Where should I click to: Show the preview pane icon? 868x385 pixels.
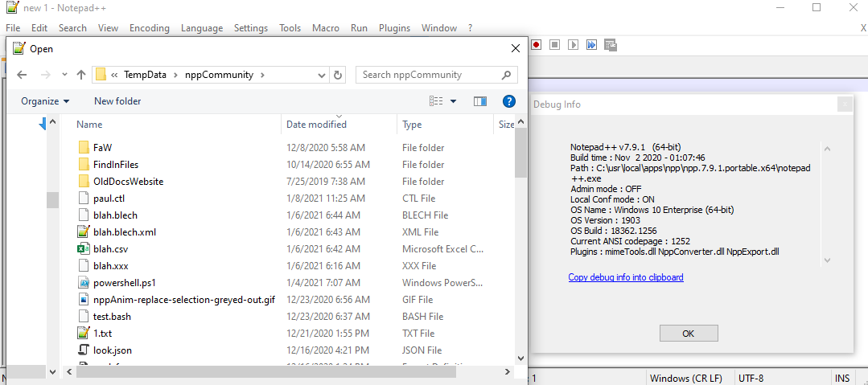pyautogui.click(x=480, y=101)
